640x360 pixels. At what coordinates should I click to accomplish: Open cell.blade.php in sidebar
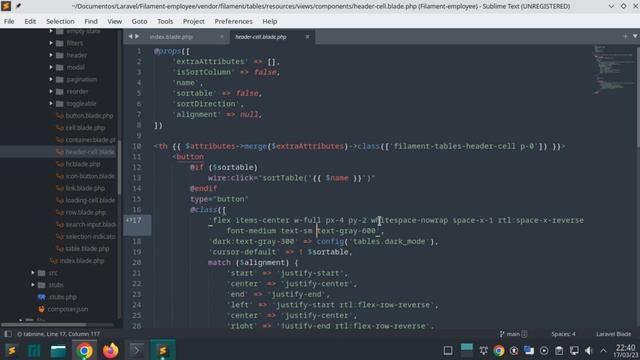[85, 128]
